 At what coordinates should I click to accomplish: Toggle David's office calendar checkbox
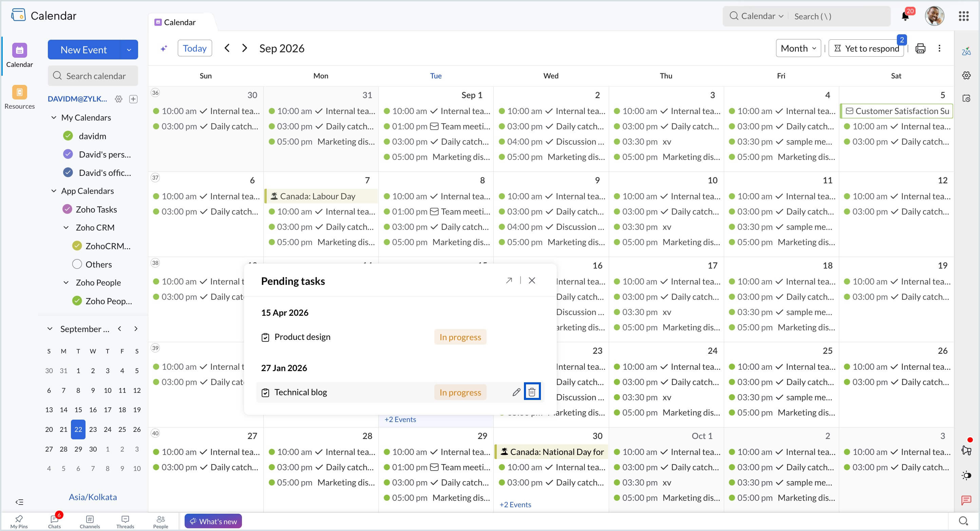(x=68, y=172)
